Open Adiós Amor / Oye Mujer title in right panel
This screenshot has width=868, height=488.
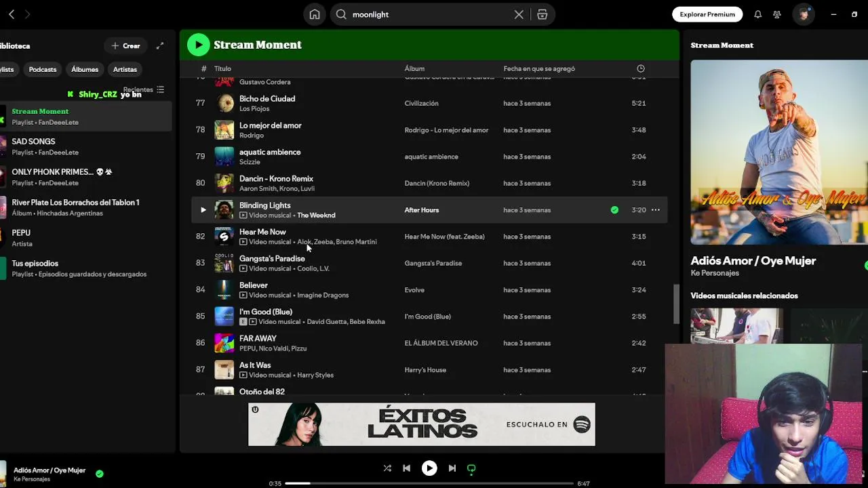(753, 261)
